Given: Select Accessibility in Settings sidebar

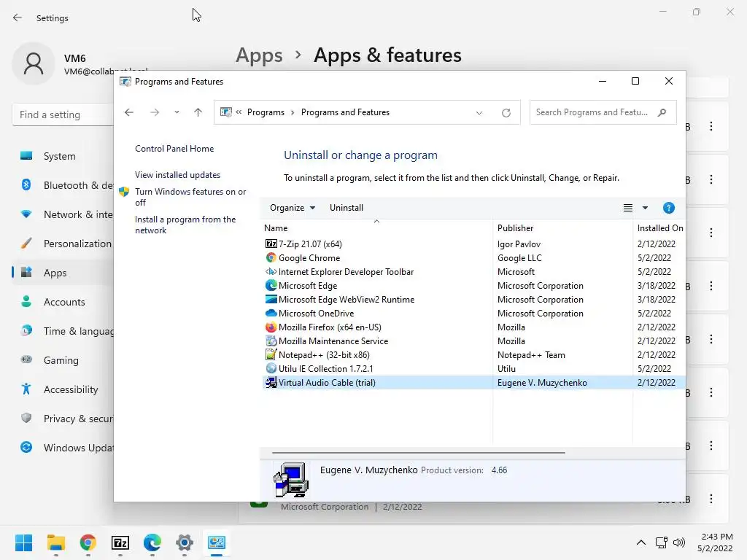Looking at the screenshot, I should coord(63,389).
